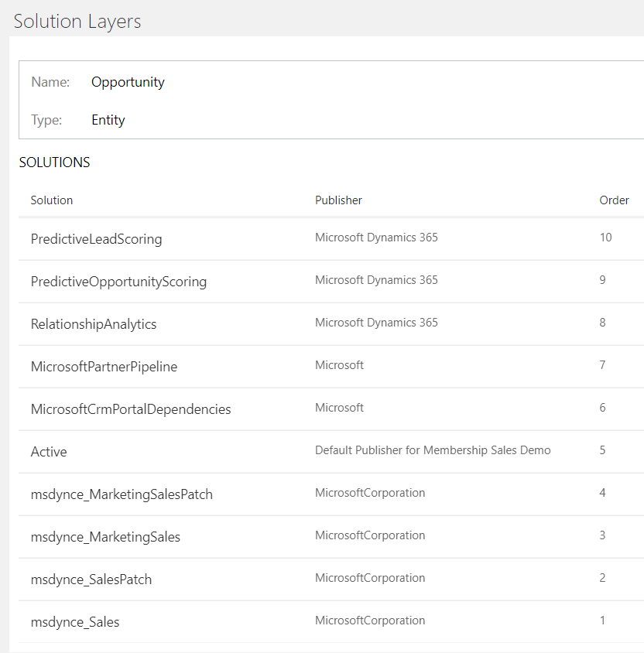Sort by the Solution column header
The width and height of the screenshot is (644, 653).
52,200
